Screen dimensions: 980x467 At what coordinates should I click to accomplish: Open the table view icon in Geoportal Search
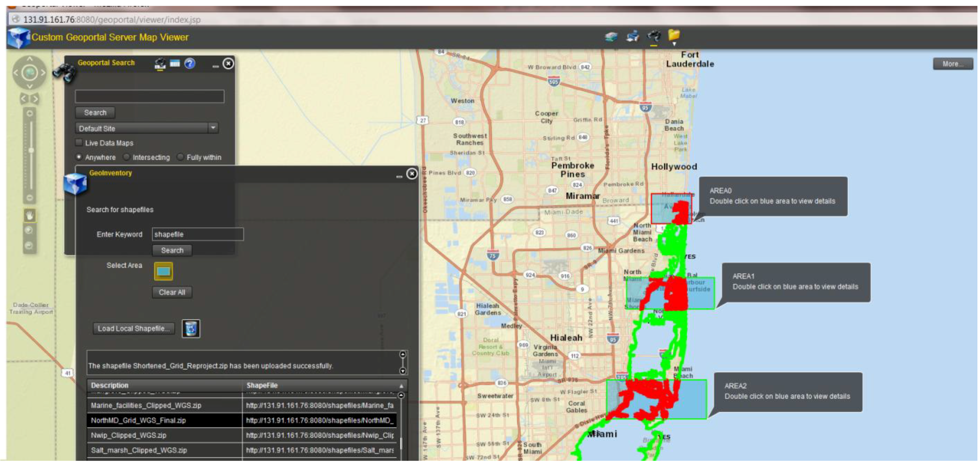(175, 64)
